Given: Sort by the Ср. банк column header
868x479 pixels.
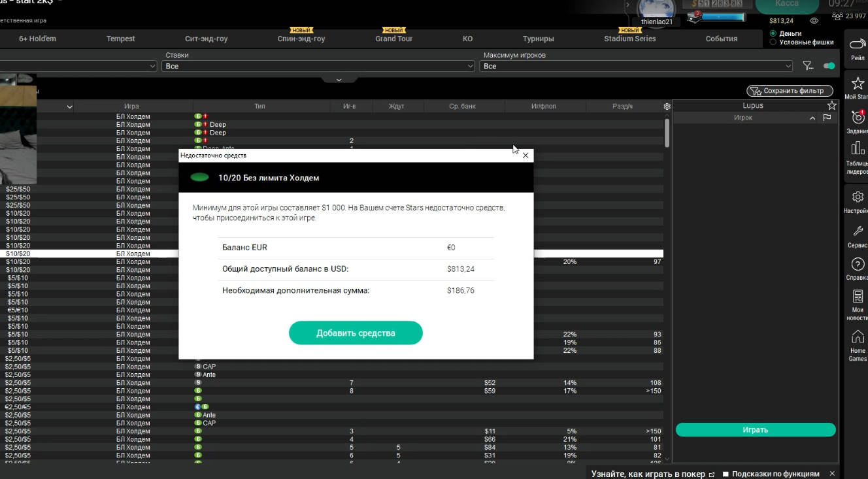Looking at the screenshot, I should tap(463, 106).
